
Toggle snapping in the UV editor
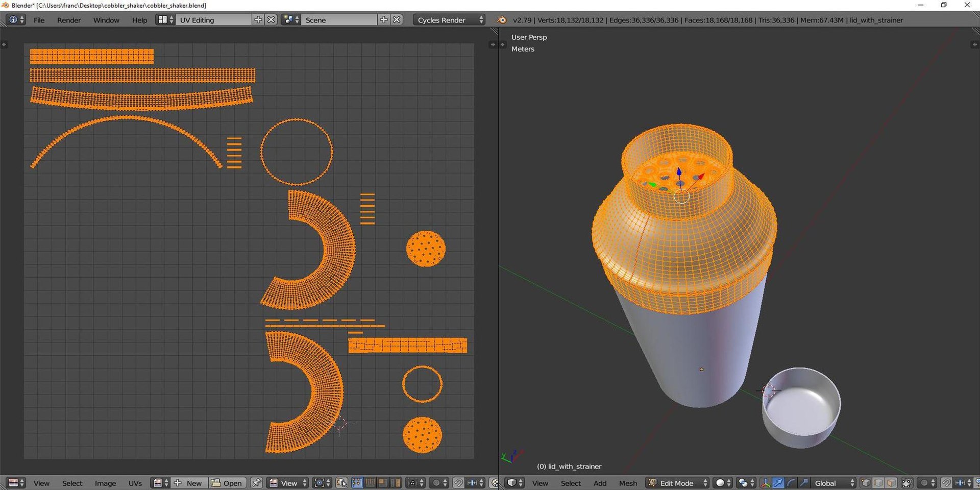(x=458, y=483)
